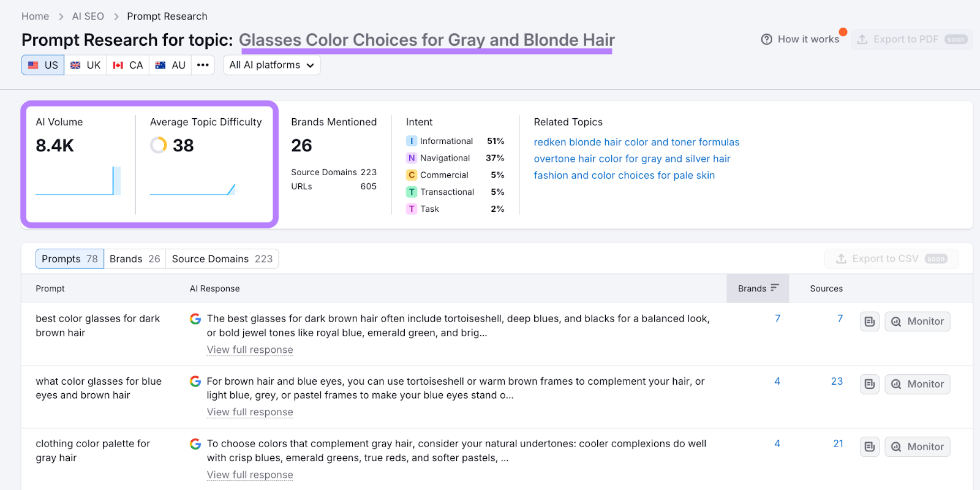Image resolution: width=980 pixels, height=490 pixels.
Task: Click the Brands column sort icon
Action: (775, 288)
